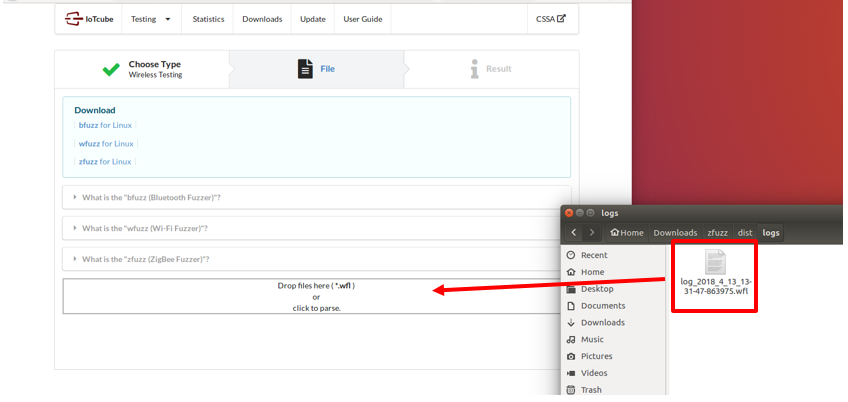Open the Statistics menu item
Screen dimensions: 848x402
click(x=208, y=19)
